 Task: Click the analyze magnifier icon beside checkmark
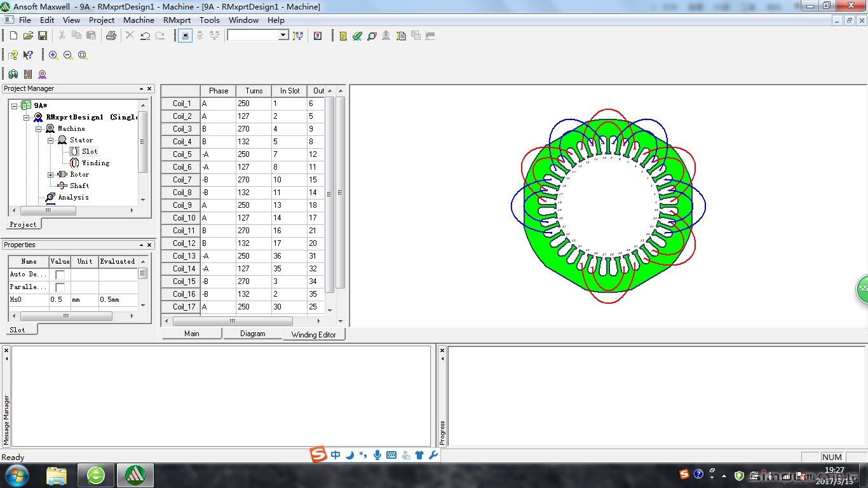click(372, 36)
